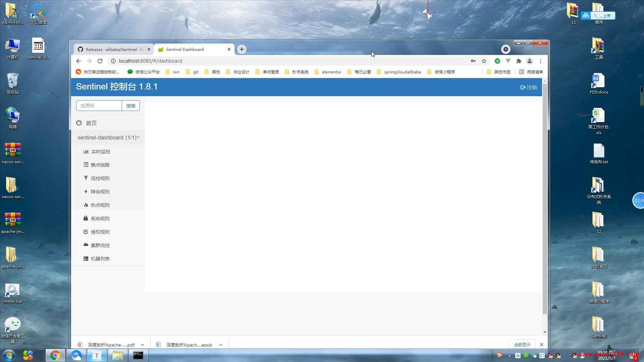Open 热点规则 hotspot rules menu item
The image size is (644, 362).
point(97,205)
